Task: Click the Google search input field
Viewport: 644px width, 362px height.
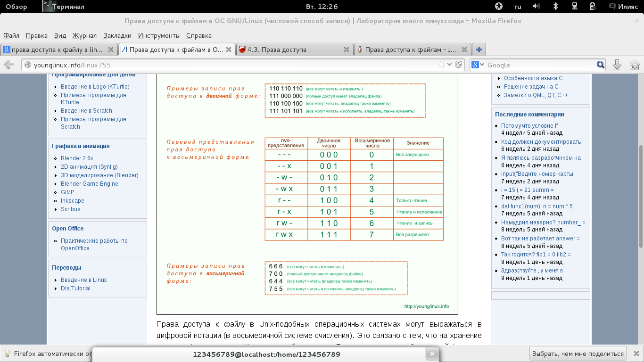Action: pyautogui.click(x=540, y=65)
